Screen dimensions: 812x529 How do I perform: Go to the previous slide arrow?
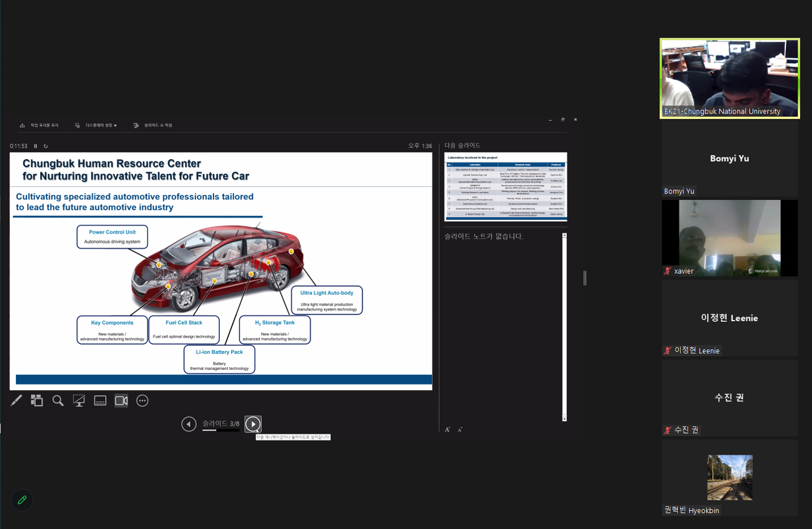(x=189, y=424)
